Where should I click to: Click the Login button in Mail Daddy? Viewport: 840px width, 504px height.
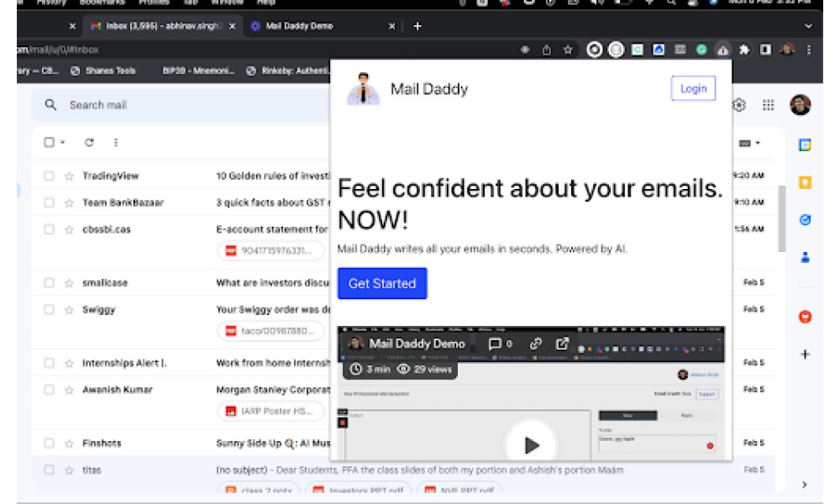(693, 88)
